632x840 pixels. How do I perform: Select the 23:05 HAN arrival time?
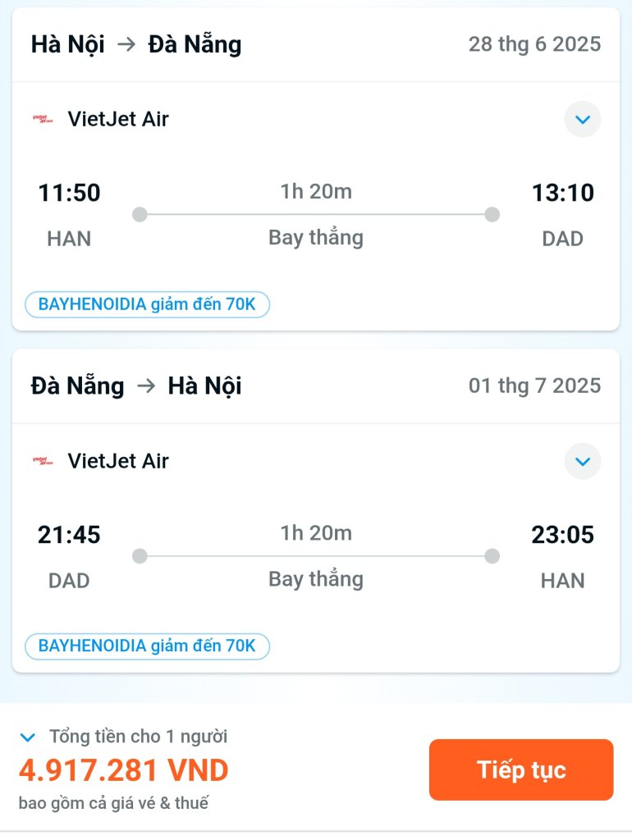click(563, 535)
